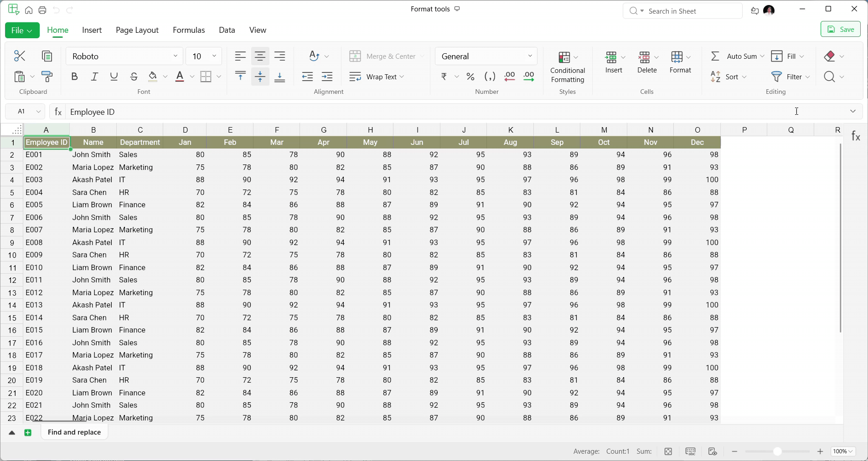Click the Strikethrough formatting icon
This screenshot has height=461, width=868.
(x=134, y=77)
